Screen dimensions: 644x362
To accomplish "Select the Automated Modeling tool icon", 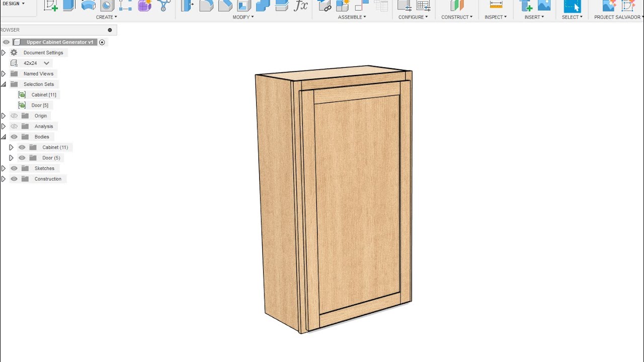I will (164, 6).
